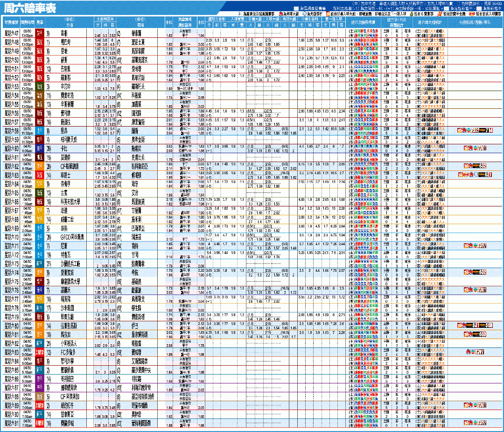Select the broadcast channel badges in row 星期六74

475,272
